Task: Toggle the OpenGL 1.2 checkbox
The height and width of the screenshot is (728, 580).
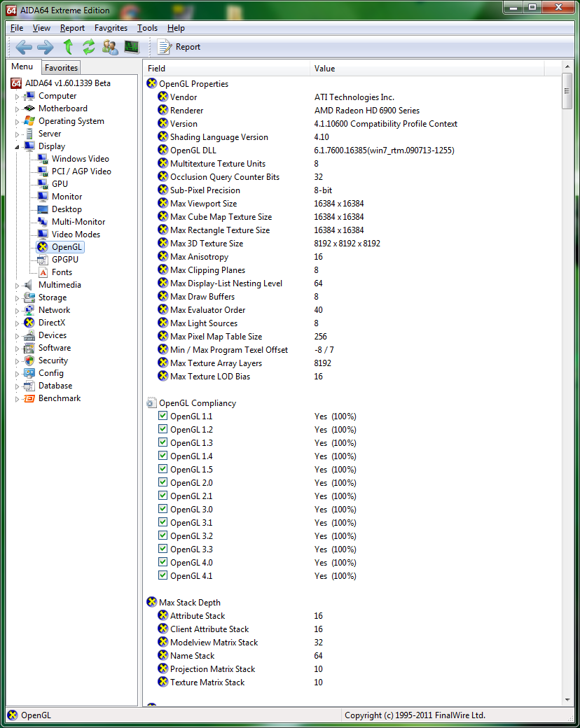Action: tap(163, 429)
